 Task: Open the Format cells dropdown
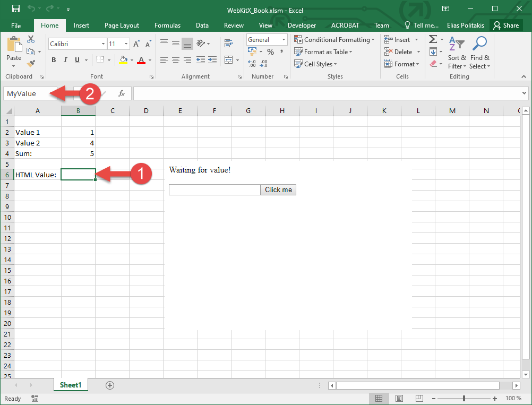pos(402,64)
